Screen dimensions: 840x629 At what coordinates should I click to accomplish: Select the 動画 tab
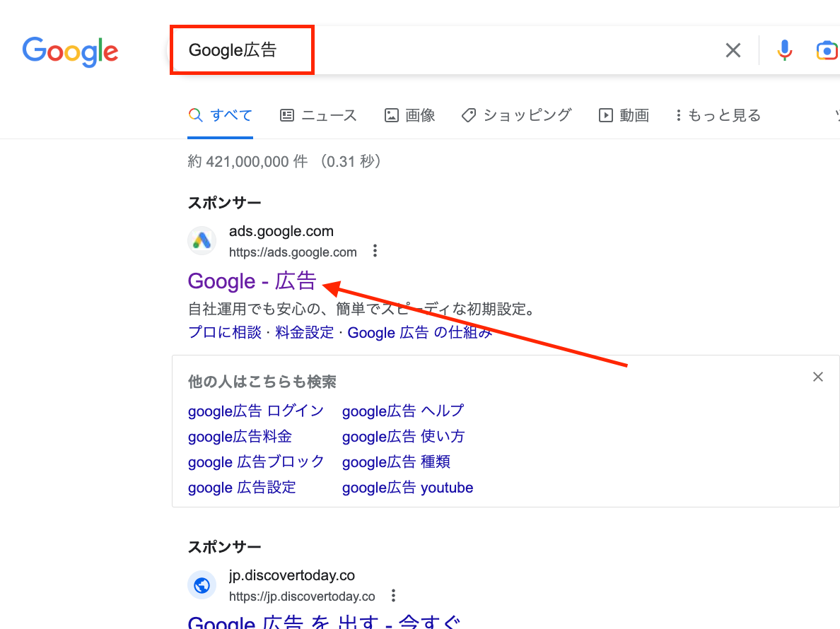[624, 115]
